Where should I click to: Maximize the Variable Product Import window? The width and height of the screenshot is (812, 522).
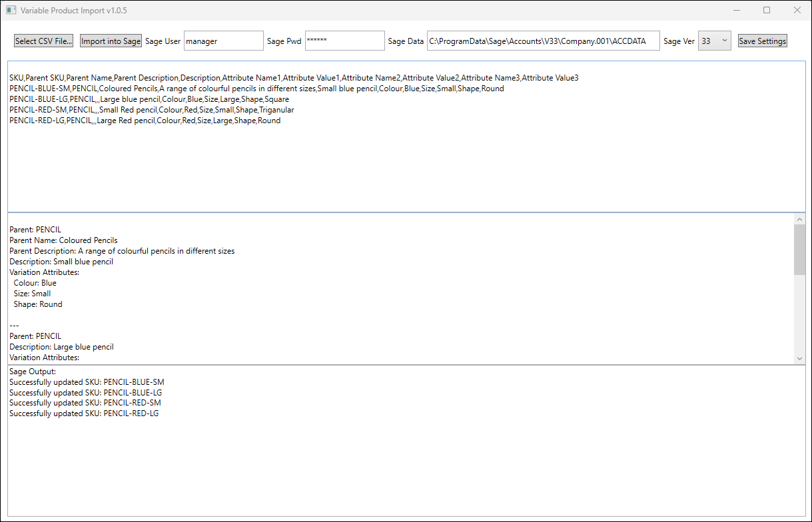767,10
